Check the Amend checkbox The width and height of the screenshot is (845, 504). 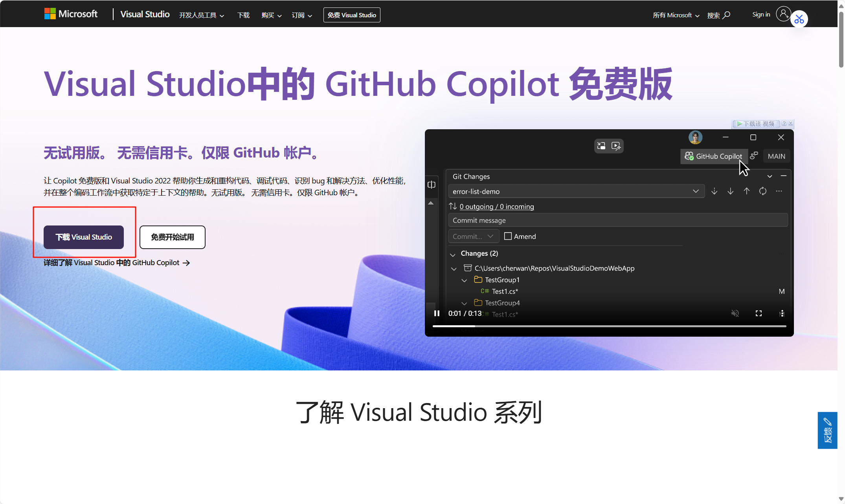click(508, 236)
